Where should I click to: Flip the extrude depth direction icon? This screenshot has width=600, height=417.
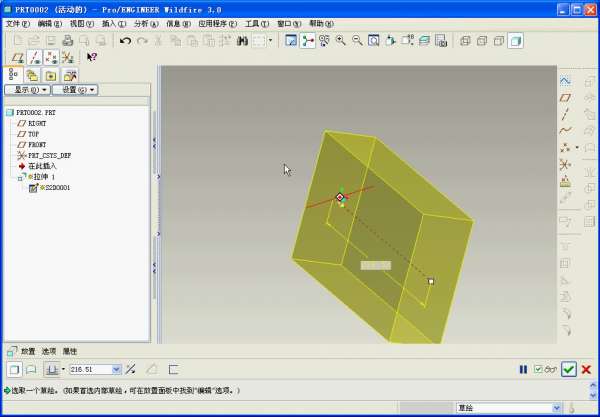pos(132,369)
